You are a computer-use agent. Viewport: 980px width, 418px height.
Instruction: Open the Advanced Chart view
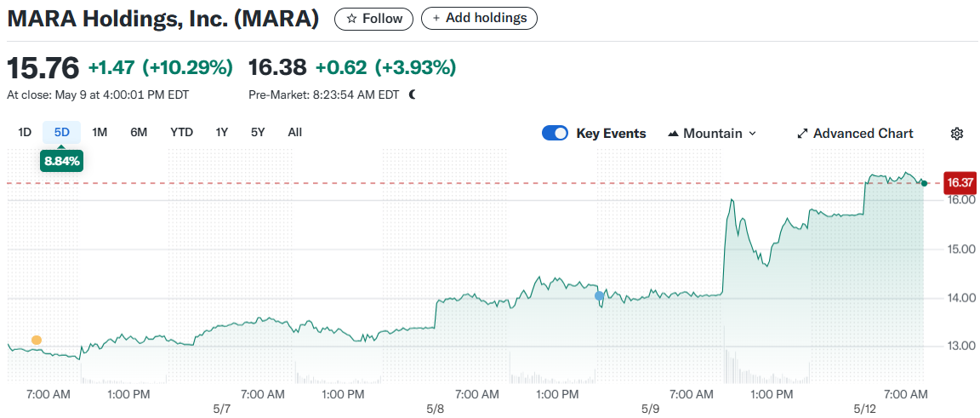point(856,134)
